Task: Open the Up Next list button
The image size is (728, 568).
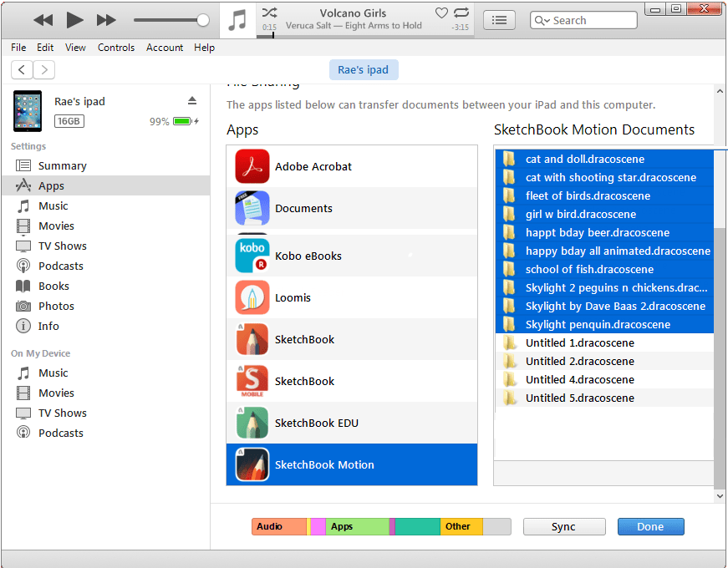Action: (x=499, y=20)
